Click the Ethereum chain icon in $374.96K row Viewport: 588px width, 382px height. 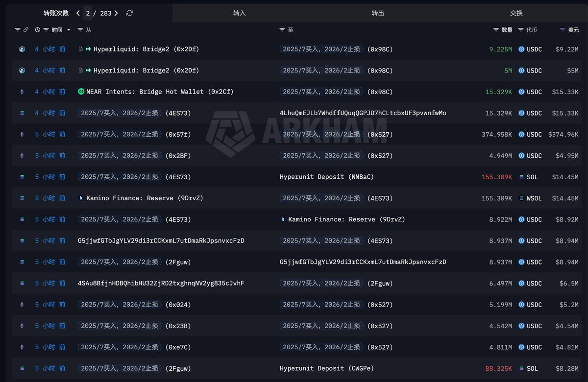click(x=22, y=134)
